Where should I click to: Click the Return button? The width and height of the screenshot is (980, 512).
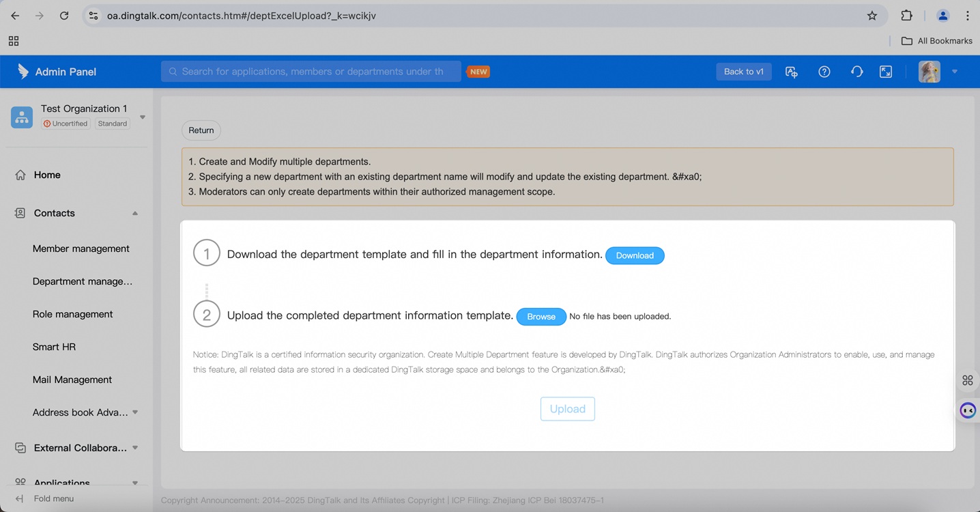201,130
